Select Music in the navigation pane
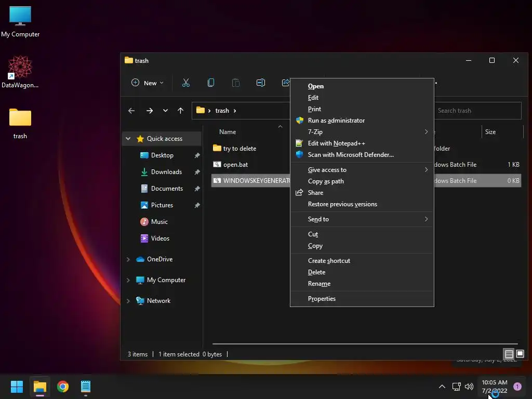 click(159, 221)
